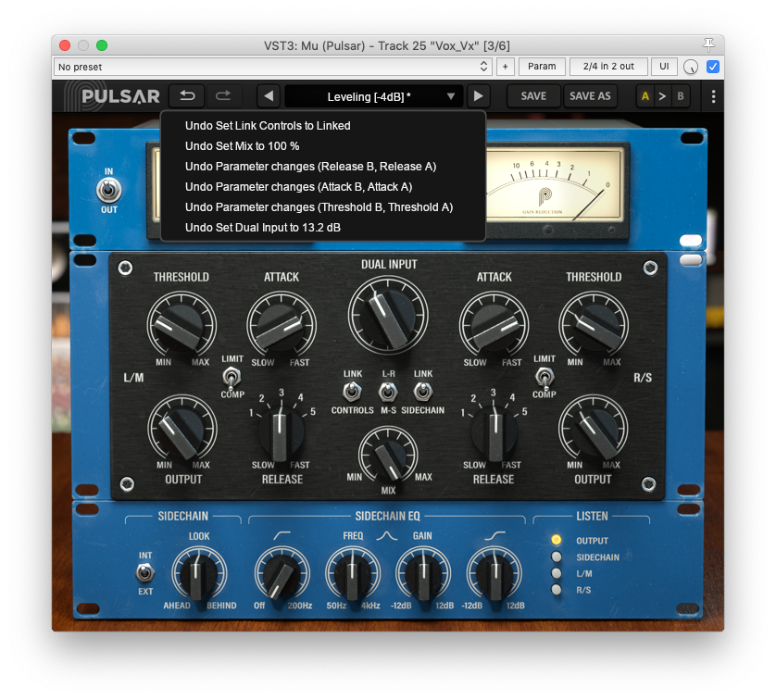Image resolution: width=776 pixels, height=700 pixels.
Task: Copy A to B with arrow button
Action: pos(662,96)
